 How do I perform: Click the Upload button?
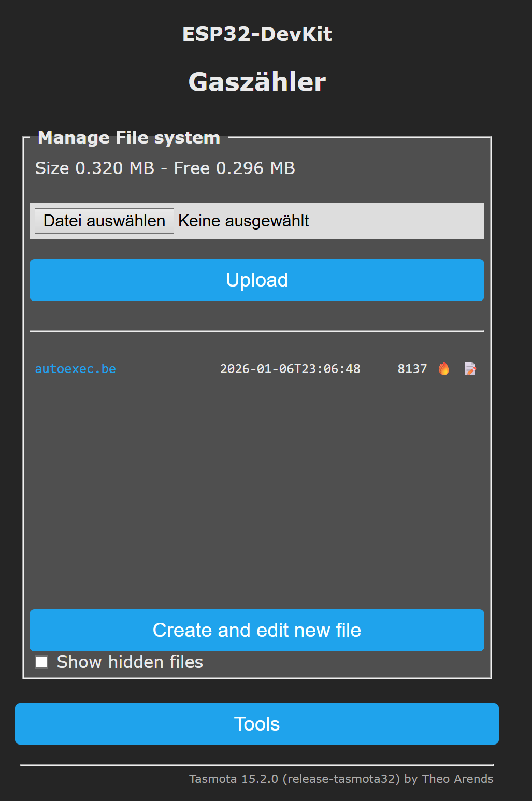[257, 280]
